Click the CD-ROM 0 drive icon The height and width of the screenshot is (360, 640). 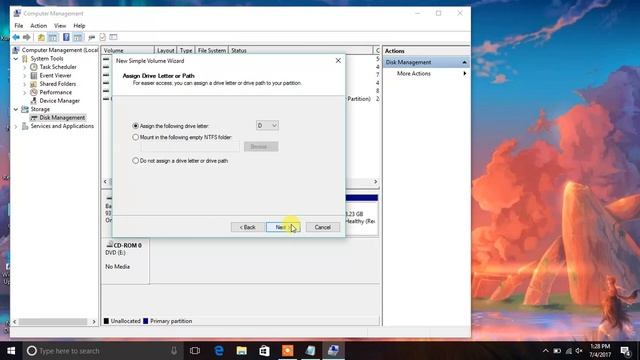click(109, 244)
